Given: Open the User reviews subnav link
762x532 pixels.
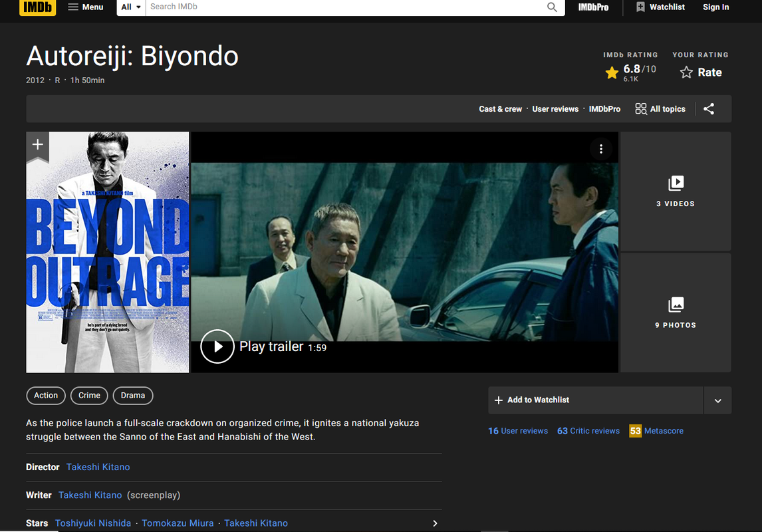Looking at the screenshot, I should pos(555,109).
